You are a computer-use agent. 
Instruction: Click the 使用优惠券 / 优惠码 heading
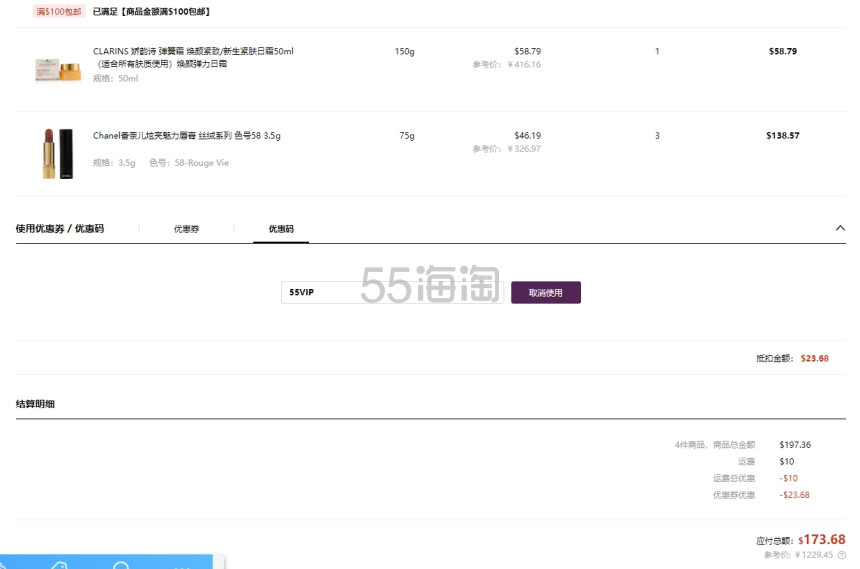[x=60, y=228]
